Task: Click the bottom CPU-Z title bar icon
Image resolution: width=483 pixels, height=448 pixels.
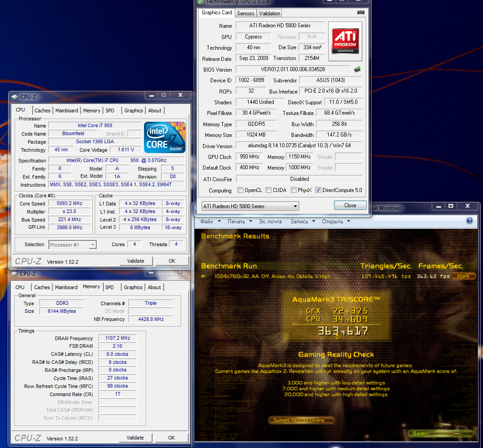Action: click(x=14, y=273)
